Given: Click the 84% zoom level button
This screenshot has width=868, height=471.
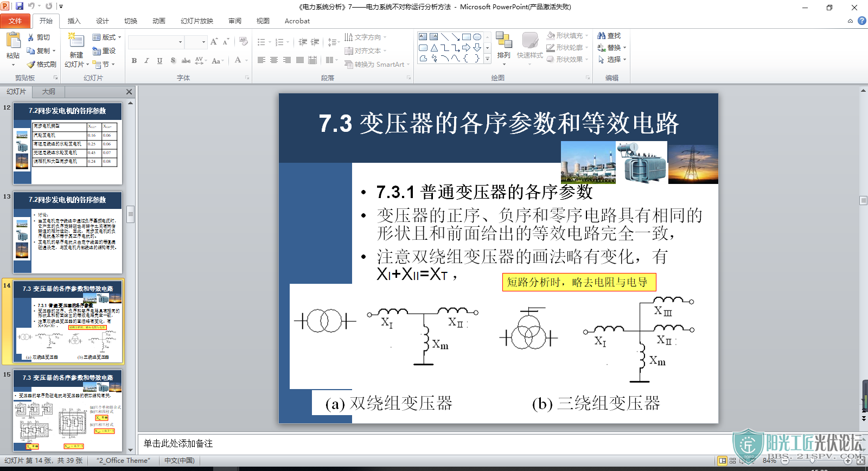Looking at the screenshot, I should pos(769,461).
